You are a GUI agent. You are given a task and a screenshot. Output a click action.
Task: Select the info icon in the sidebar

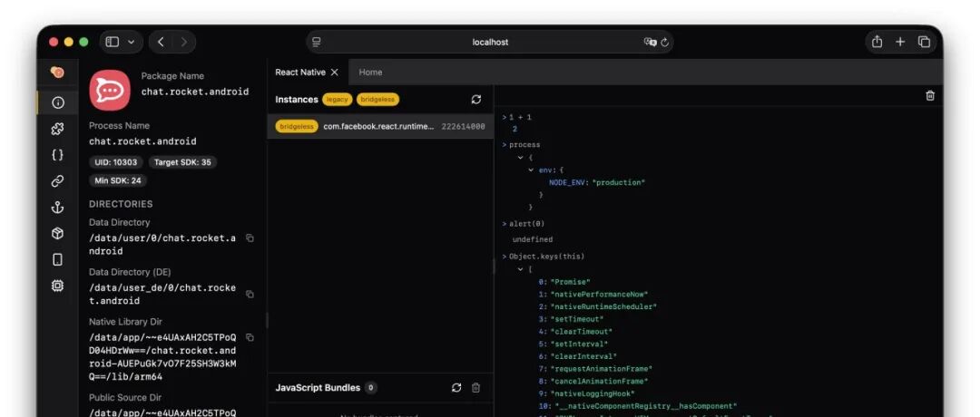tap(57, 102)
